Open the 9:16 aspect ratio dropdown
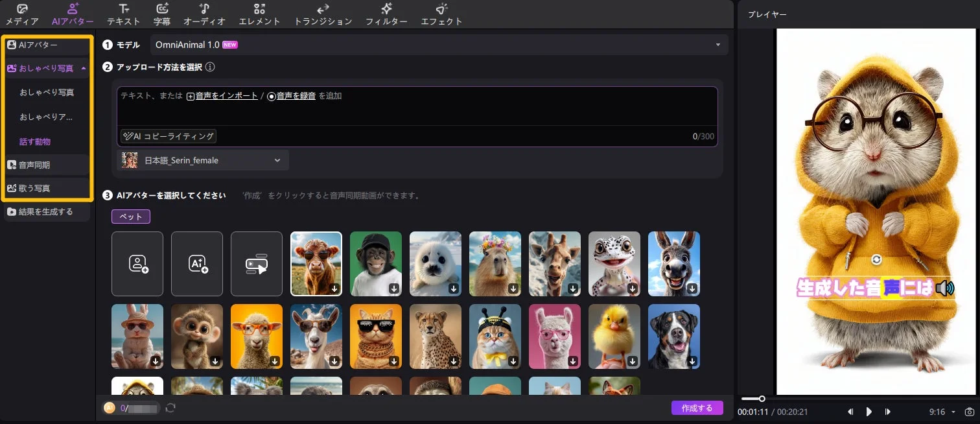 point(941,411)
